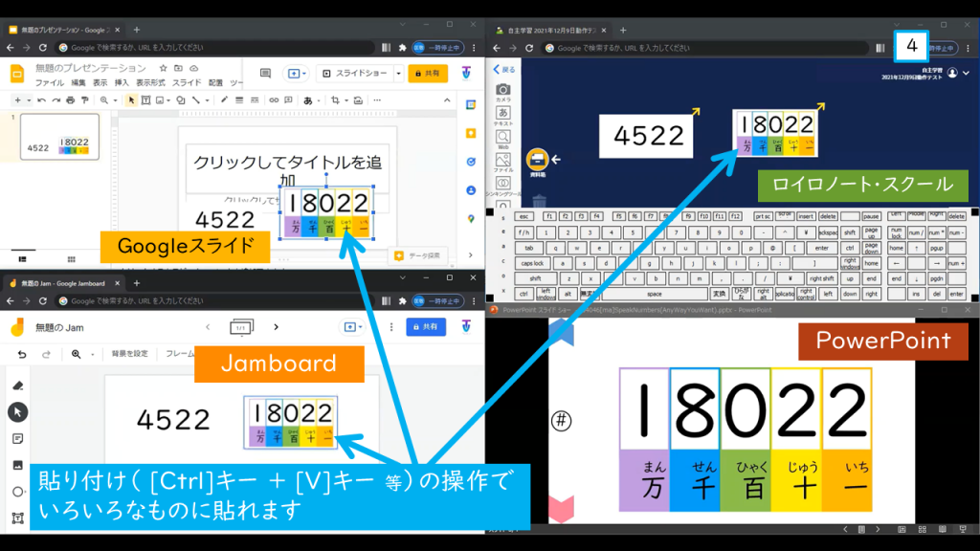The width and height of the screenshot is (980, 551).
Task: Select the text box tool in Slides
Action: coord(145,99)
